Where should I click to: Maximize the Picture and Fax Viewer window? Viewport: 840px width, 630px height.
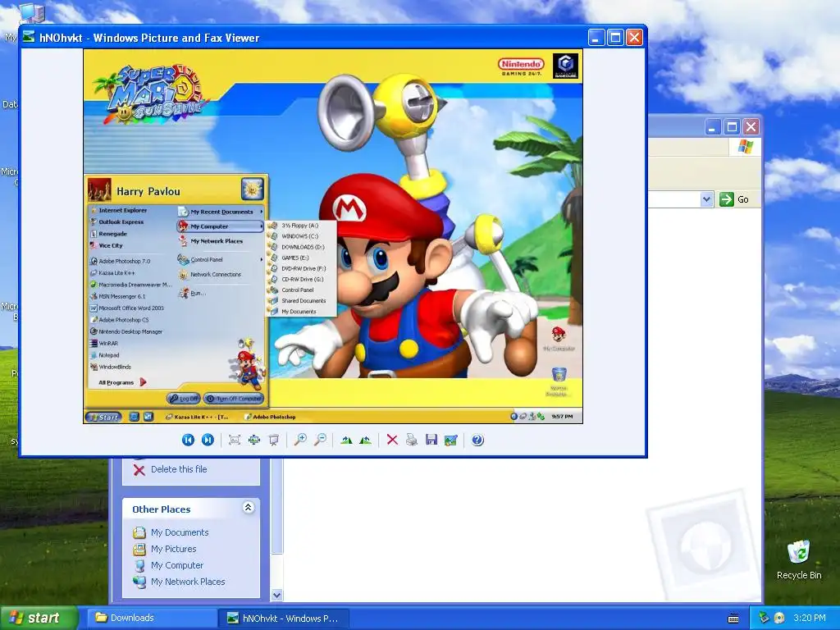point(615,38)
